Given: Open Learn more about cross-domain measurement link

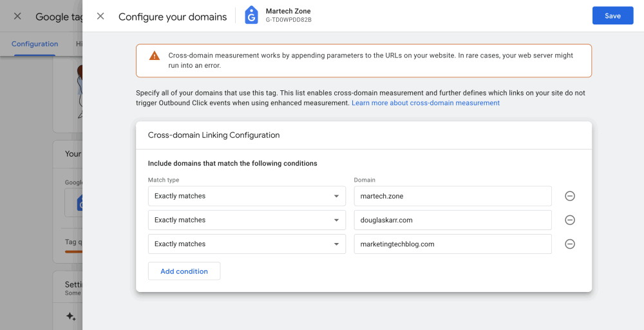Looking at the screenshot, I should (426, 102).
